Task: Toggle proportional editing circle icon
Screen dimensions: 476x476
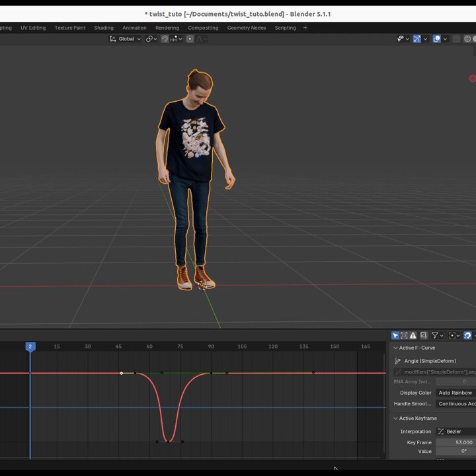Action: 190,39
